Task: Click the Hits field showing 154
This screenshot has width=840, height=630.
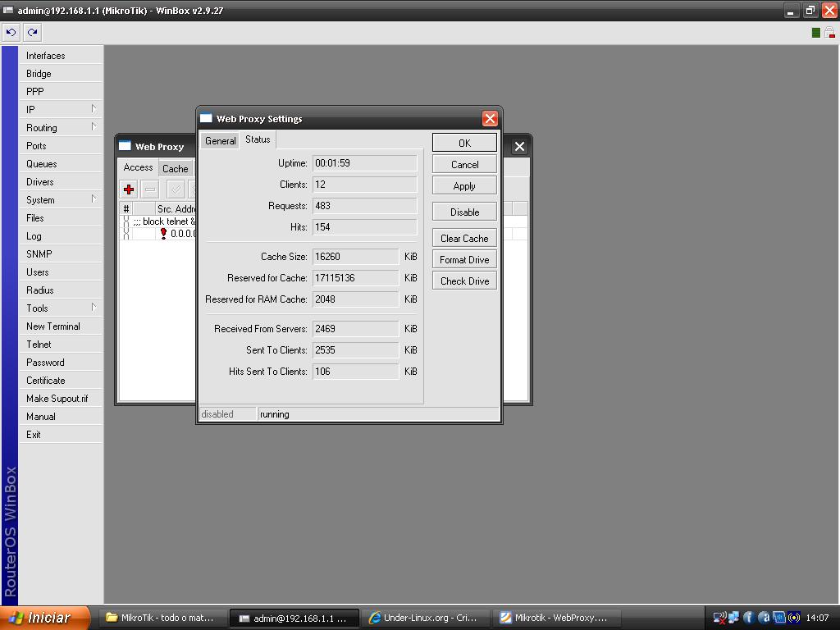Action: tap(364, 227)
